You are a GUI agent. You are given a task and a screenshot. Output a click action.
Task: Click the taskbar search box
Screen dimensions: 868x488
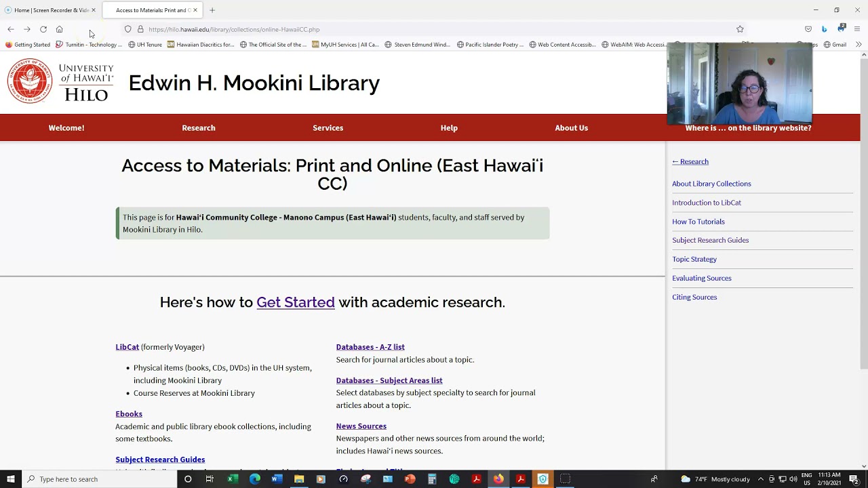98,479
